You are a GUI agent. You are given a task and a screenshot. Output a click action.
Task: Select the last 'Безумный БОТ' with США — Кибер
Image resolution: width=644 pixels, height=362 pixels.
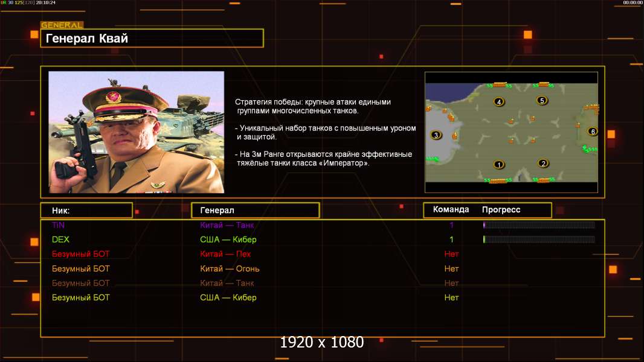pyautogui.click(x=80, y=297)
